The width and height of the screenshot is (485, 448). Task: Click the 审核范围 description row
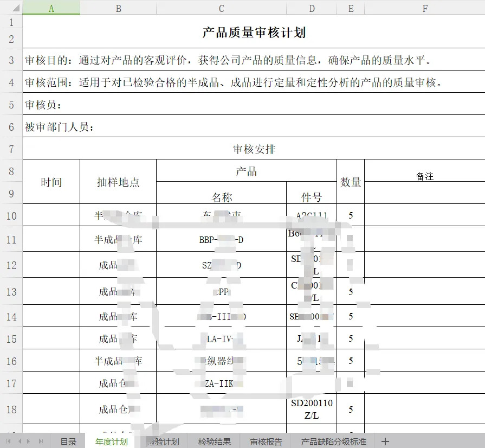254,82
